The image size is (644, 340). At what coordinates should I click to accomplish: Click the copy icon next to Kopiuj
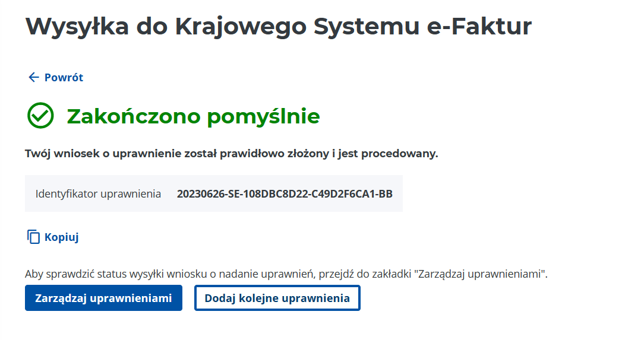click(x=33, y=237)
